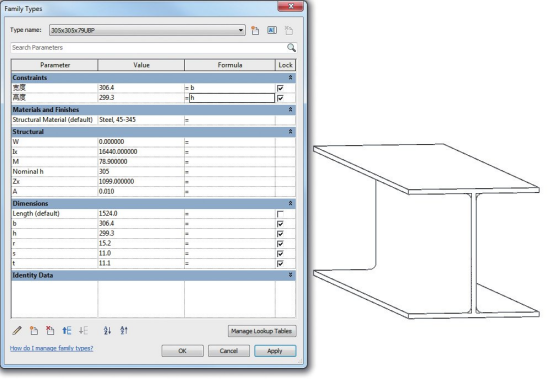
Task: Click the pencil Edit Parameter icon
Action: pyautogui.click(x=17, y=331)
